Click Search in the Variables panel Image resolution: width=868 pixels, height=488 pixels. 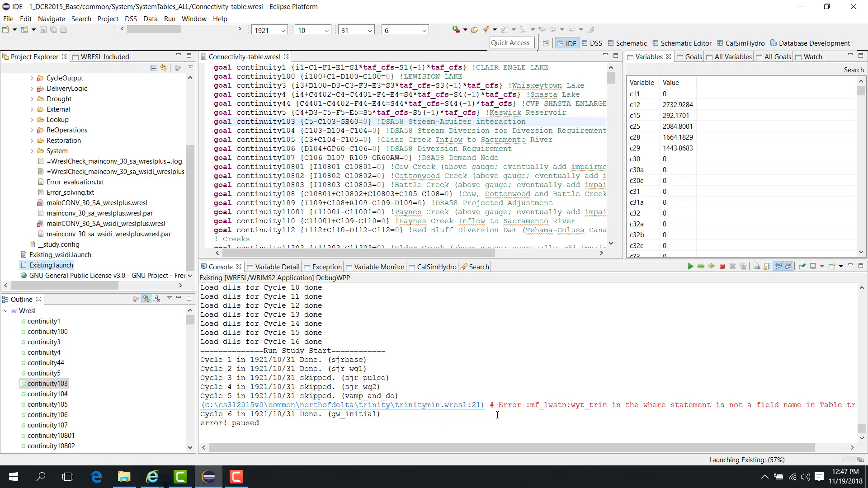(x=854, y=70)
